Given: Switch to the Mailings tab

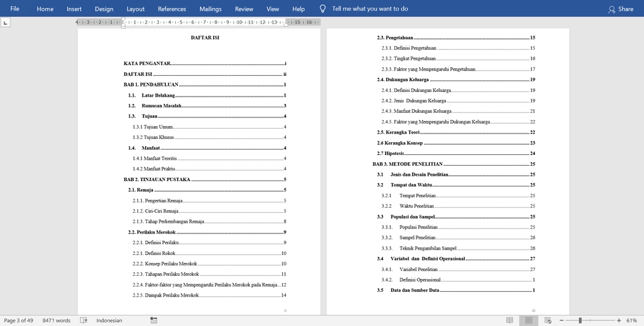Looking at the screenshot, I should point(210,9).
